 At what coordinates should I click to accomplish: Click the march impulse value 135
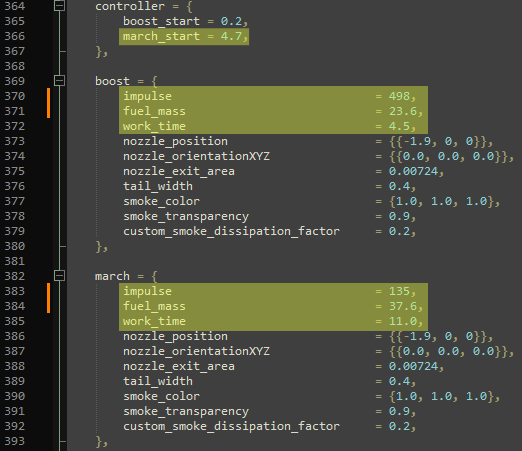click(399, 291)
